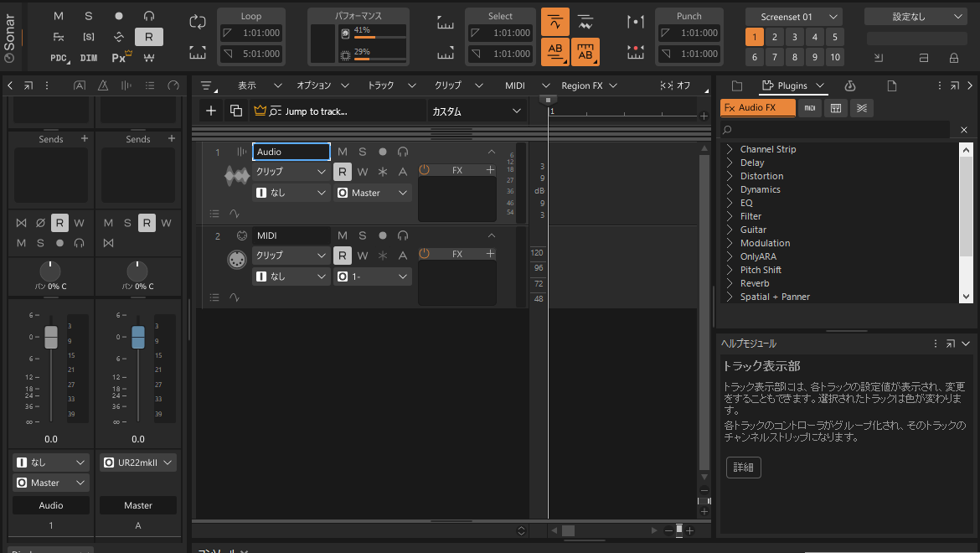980x553 pixels.
Task: Open the カスタム track control dropdown
Action: pos(477,111)
